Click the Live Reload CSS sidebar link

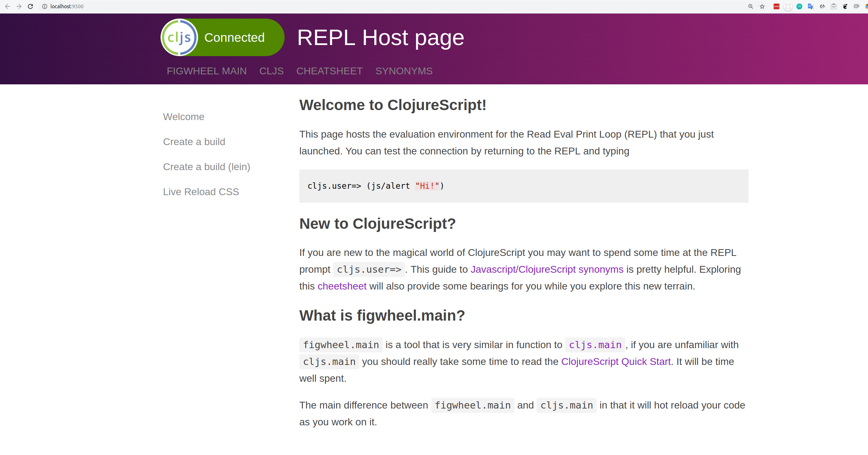[x=201, y=192]
